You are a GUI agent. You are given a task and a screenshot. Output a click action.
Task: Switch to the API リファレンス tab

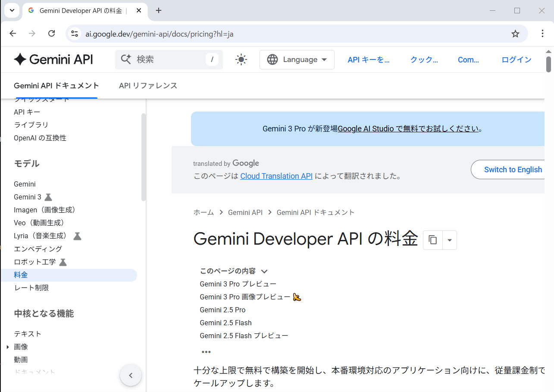tap(148, 86)
